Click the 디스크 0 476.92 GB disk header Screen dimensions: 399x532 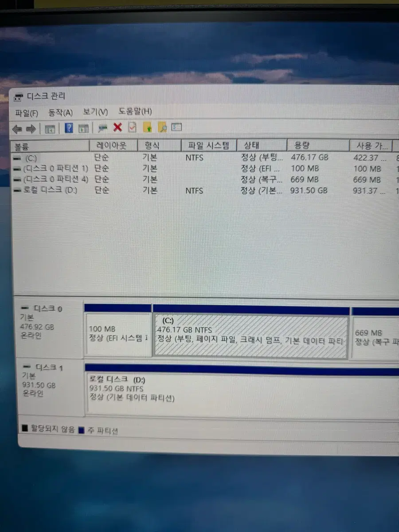coord(50,329)
